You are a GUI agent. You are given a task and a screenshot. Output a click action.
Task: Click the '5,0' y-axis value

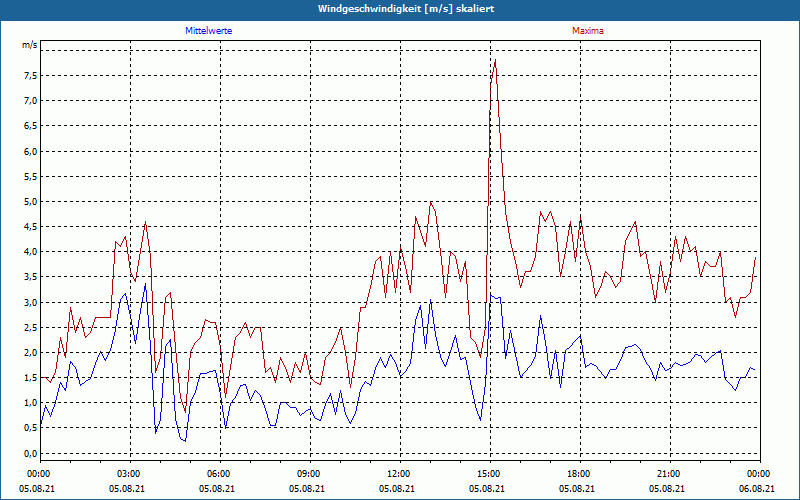pos(31,202)
